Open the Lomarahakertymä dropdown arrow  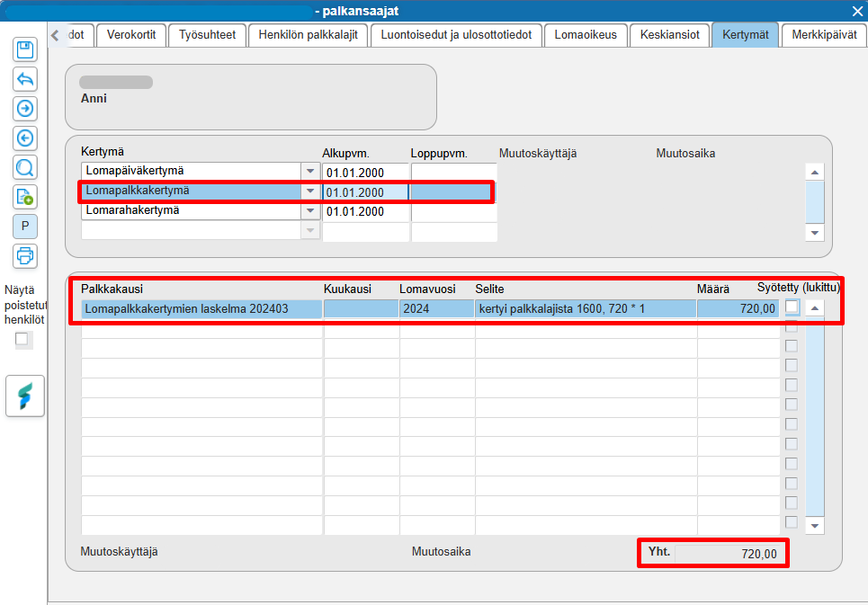[310, 210]
